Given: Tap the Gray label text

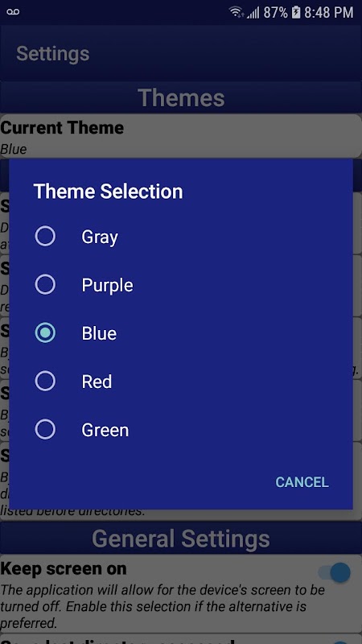Looking at the screenshot, I should (100, 237).
